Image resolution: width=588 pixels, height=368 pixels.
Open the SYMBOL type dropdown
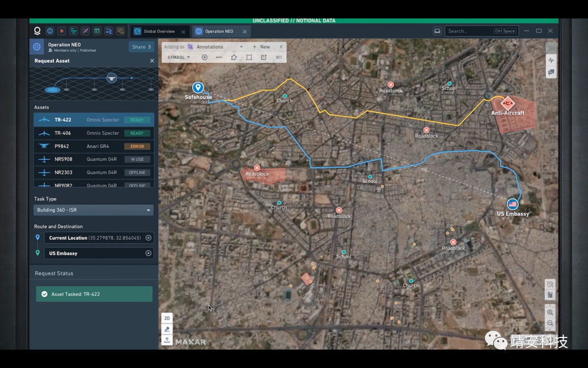click(x=179, y=57)
